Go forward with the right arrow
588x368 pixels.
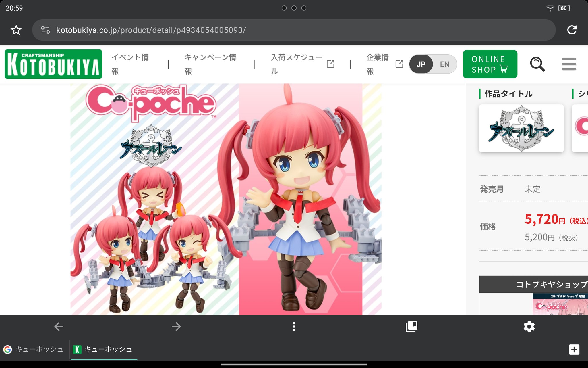176,327
